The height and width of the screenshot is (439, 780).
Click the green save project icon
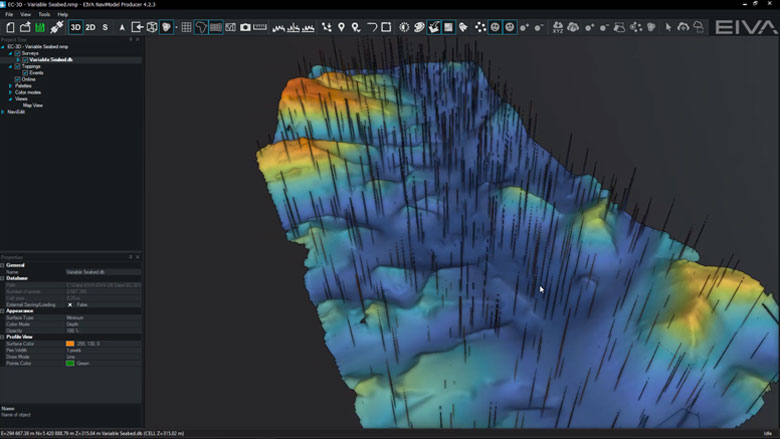click(40, 27)
